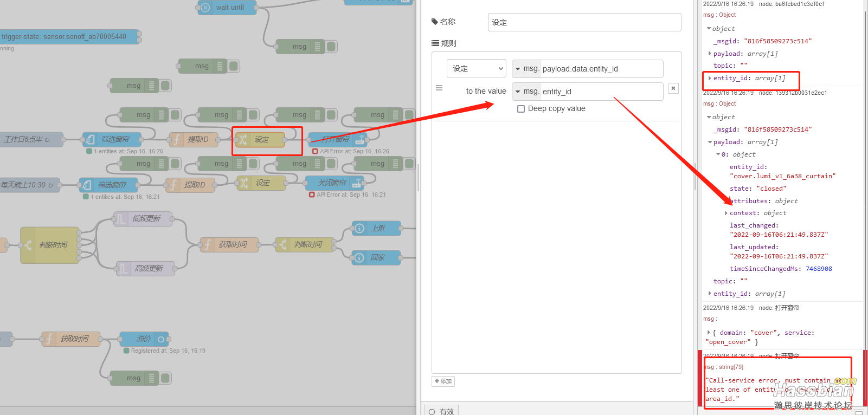Click the tag icon beside 名称 label
868x415 pixels.
pyautogui.click(x=435, y=22)
